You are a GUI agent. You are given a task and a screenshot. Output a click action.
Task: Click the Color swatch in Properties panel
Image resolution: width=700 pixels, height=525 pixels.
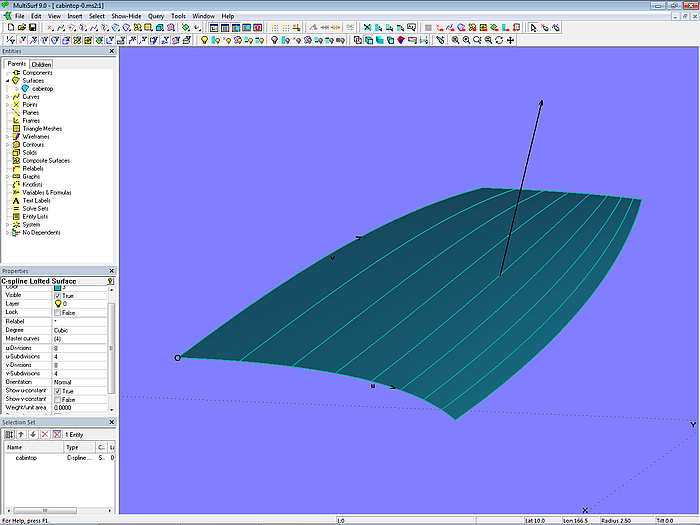pyautogui.click(x=57, y=288)
